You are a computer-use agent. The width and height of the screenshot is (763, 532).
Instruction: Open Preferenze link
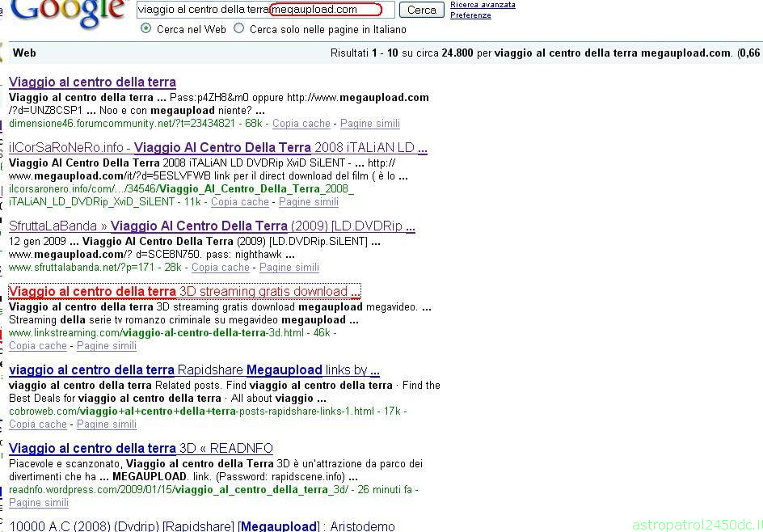[x=470, y=15]
